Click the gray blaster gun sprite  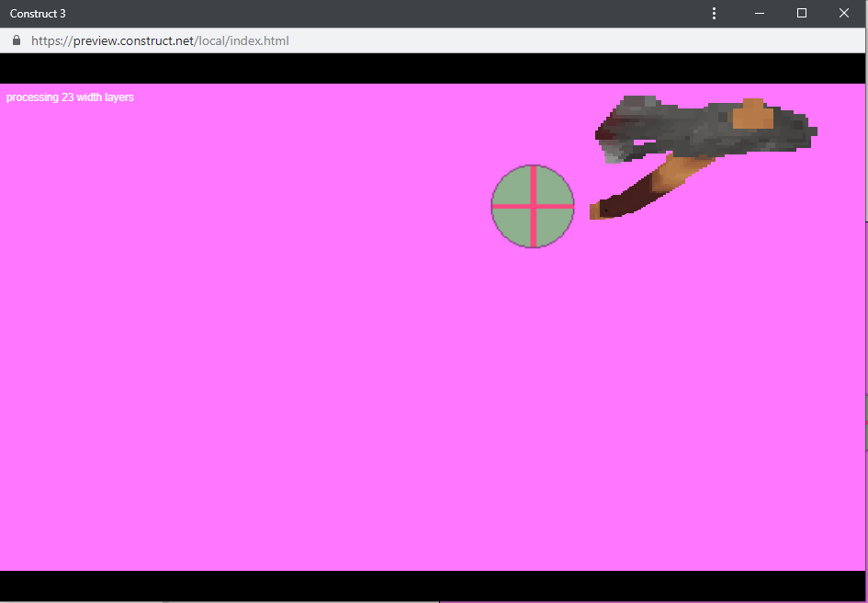click(705, 130)
